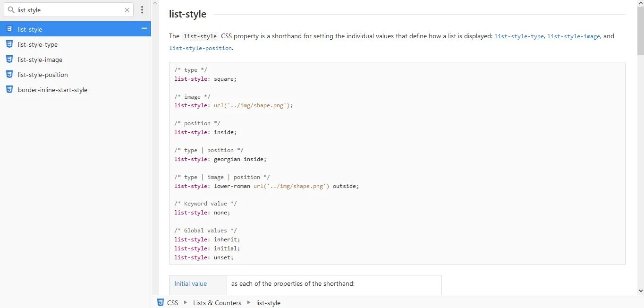This screenshot has height=308, width=644.
Task: Click the CSS icon beside list-style-type
Action: click(9, 44)
